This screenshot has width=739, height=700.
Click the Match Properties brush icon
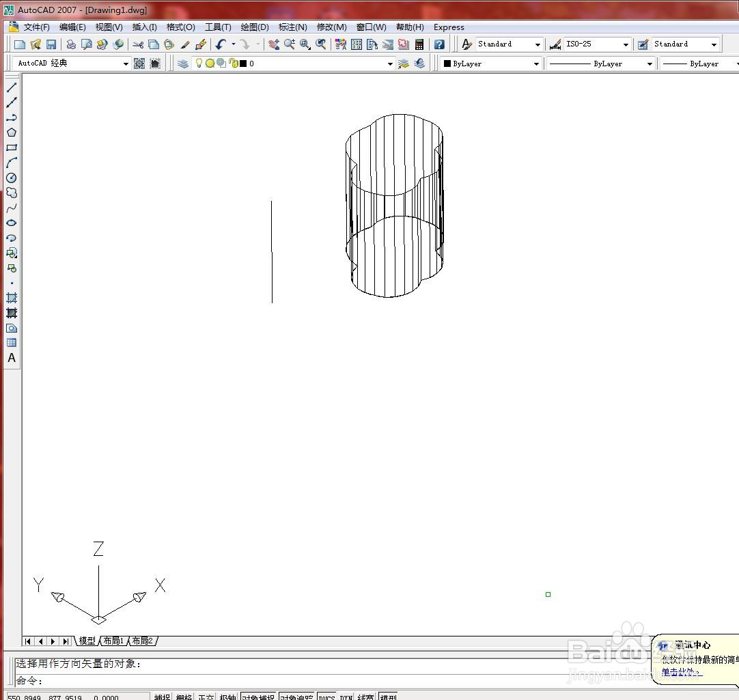click(185, 45)
